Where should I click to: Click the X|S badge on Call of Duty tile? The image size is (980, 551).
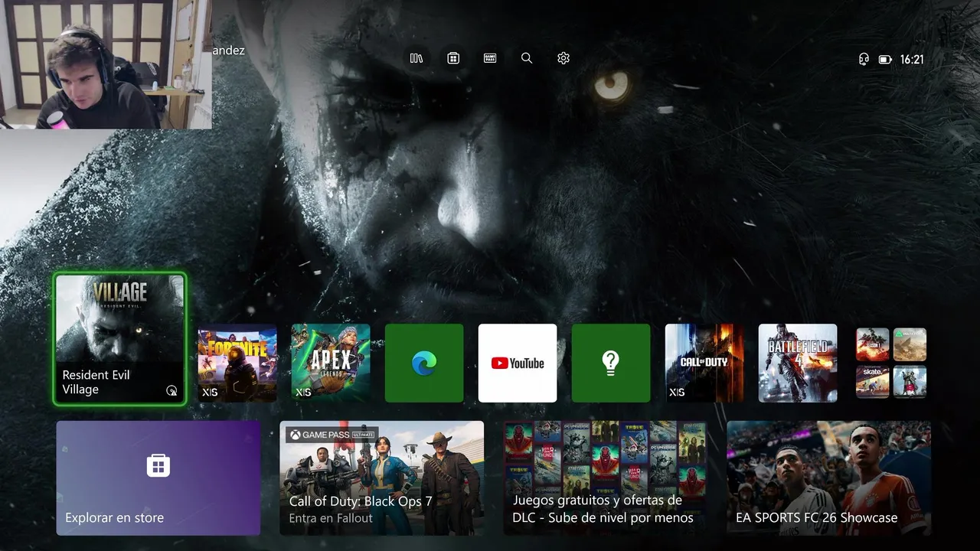point(677,393)
